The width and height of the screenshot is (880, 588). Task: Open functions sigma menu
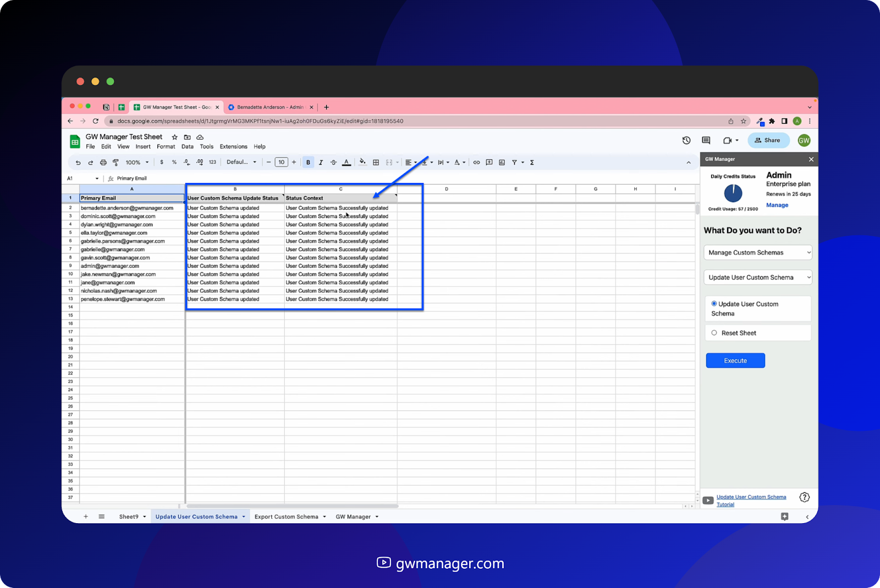point(532,163)
